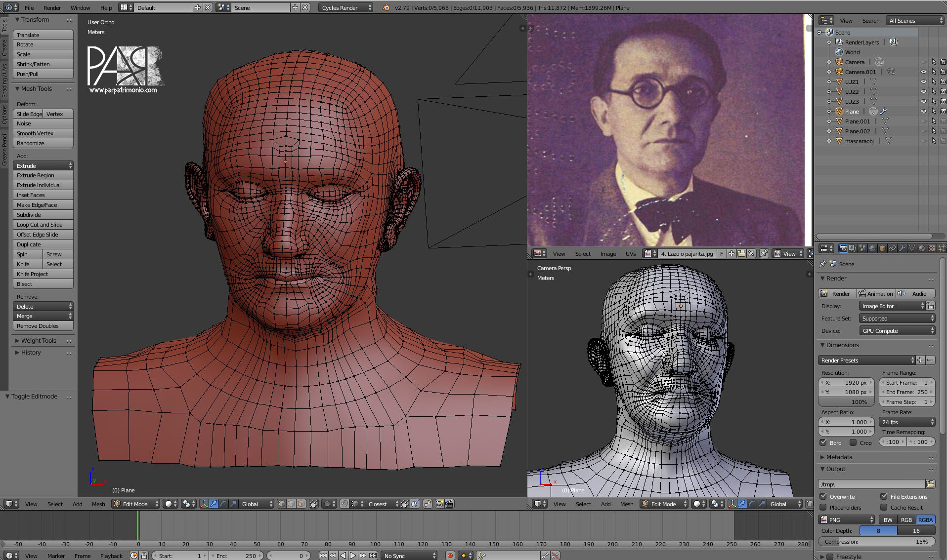Click the OpenGL render image camera icon
This screenshot has height=560, width=947.
tap(439, 504)
